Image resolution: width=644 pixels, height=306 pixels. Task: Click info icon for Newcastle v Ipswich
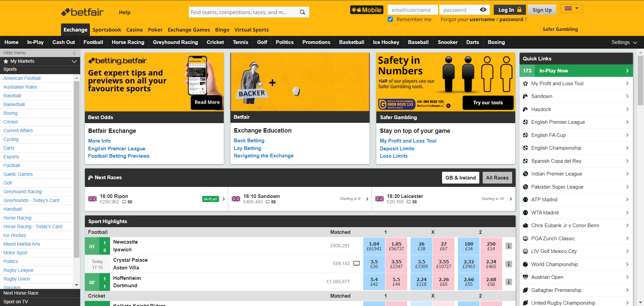509,246
